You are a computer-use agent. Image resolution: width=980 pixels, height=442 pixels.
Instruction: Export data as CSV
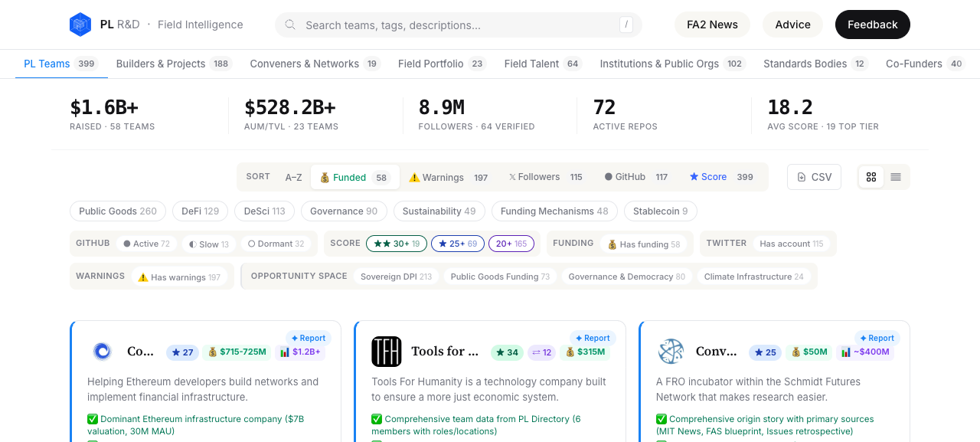point(814,177)
